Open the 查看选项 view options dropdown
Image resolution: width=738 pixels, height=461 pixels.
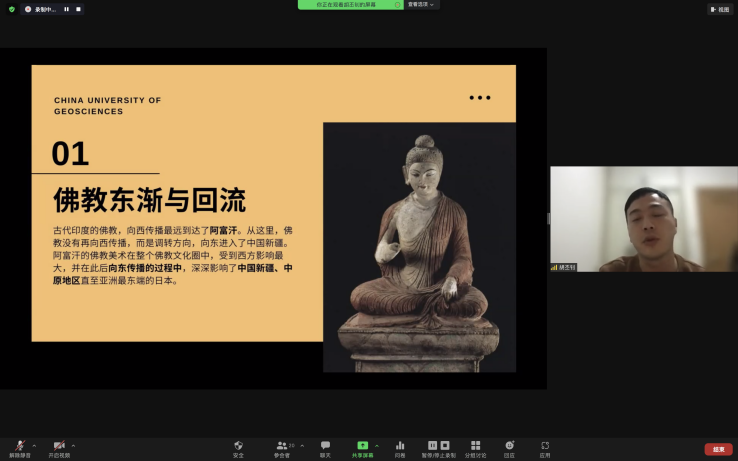point(421,4)
